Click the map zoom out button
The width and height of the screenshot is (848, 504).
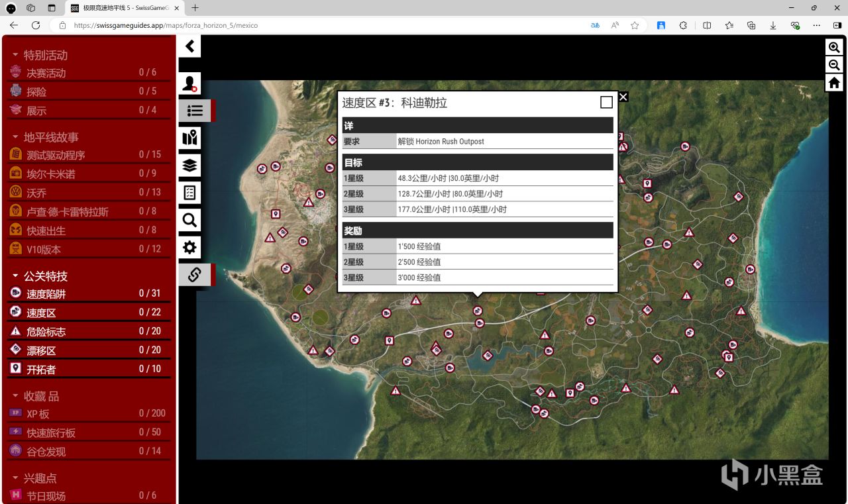tap(834, 65)
